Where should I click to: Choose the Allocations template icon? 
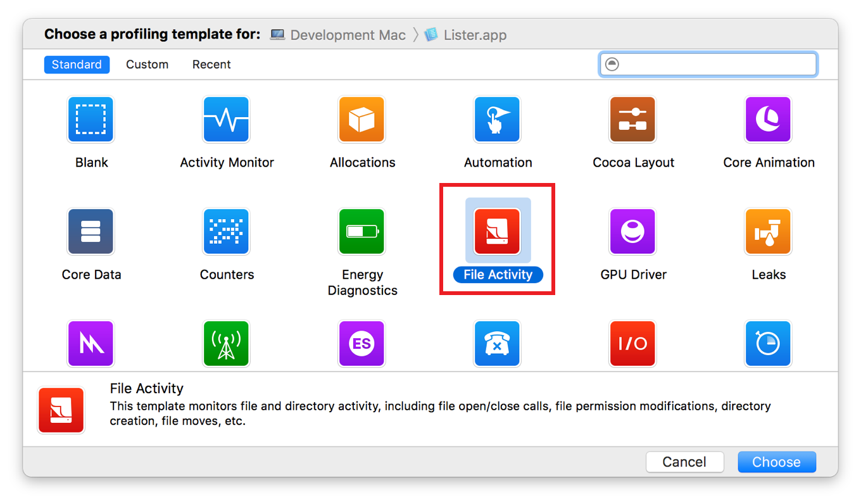tap(361, 119)
